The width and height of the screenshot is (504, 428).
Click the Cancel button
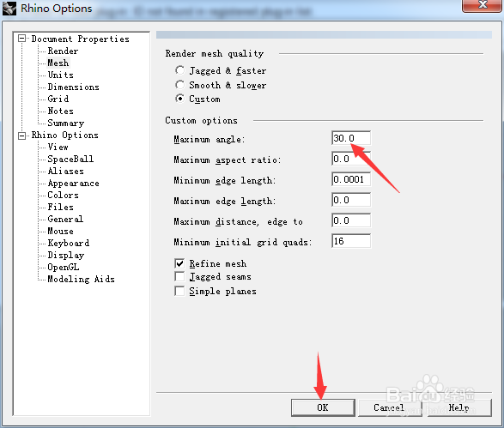(389, 407)
